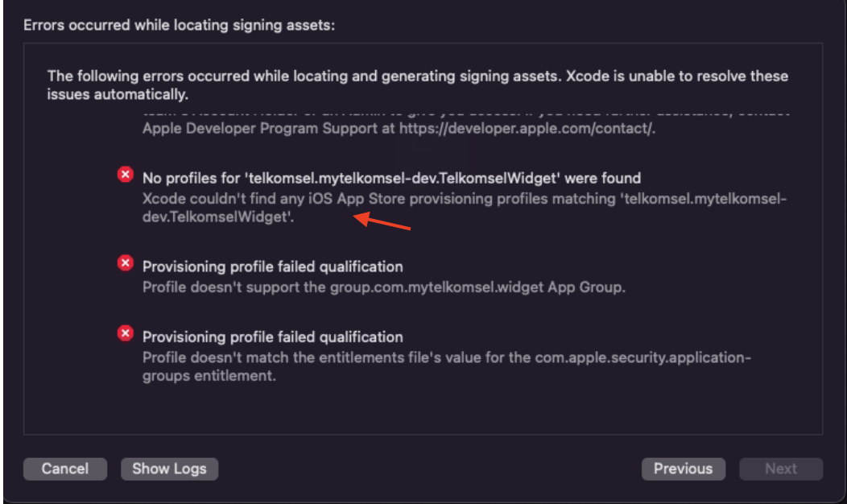The image size is (847, 504).
Task: Click the Show Logs button
Action: pyautogui.click(x=169, y=469)
